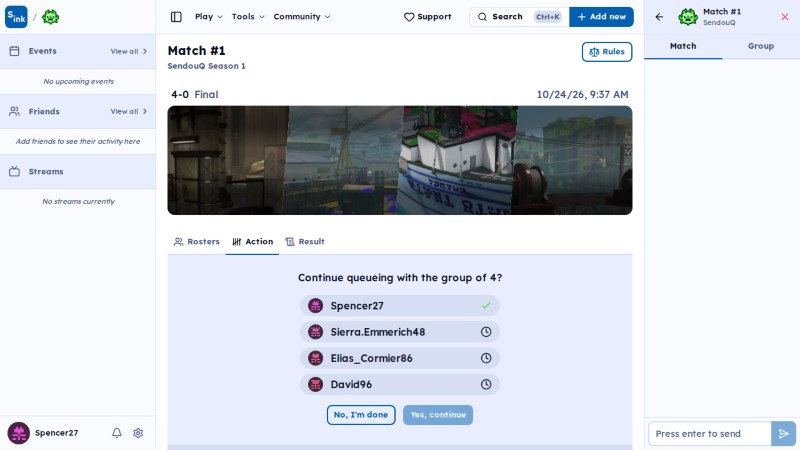Image resolution: width=800 pixels, height=450 pixels.
Task: Click Spencer27 avatar in bottom sidebar
Action: click(x=18, y=433)
